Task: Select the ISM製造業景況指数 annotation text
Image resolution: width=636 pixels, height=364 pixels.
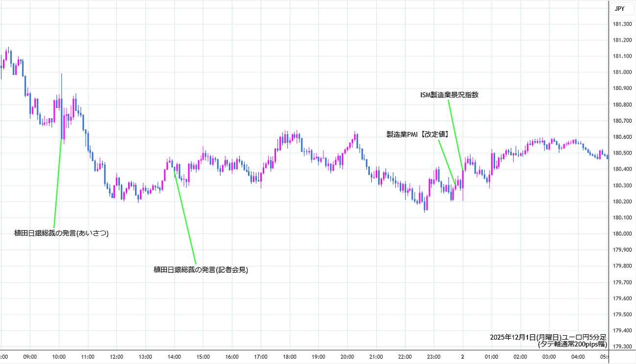Action: click(x=449, y=95)
